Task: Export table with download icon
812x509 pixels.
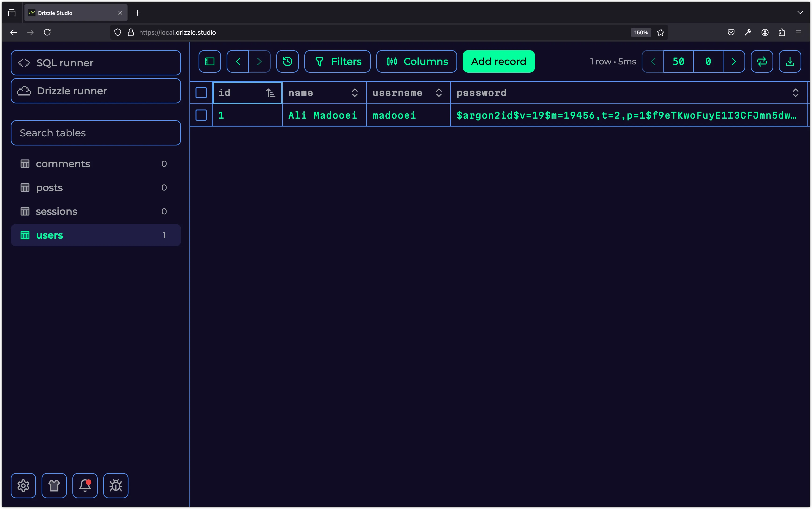Action: (x=790, y=61)
